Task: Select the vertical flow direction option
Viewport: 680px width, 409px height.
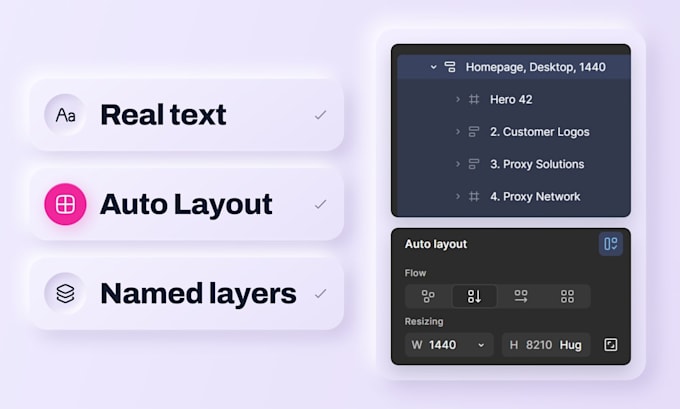Action: tap(474, 296)
